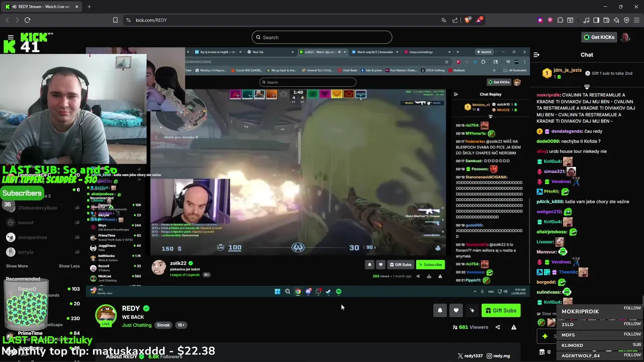Screen dimensions: 644x362
Task: Open the Brave VPN shield icon
Action: point(626,20)
